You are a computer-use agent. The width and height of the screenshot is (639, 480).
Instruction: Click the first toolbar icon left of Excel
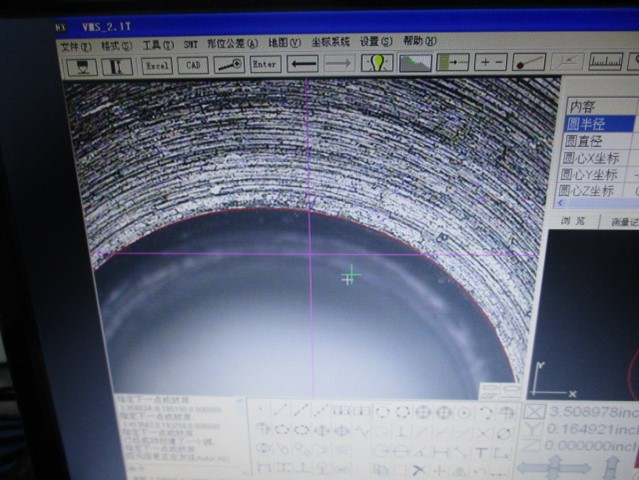pyautogui.click(x=82, y=67)
